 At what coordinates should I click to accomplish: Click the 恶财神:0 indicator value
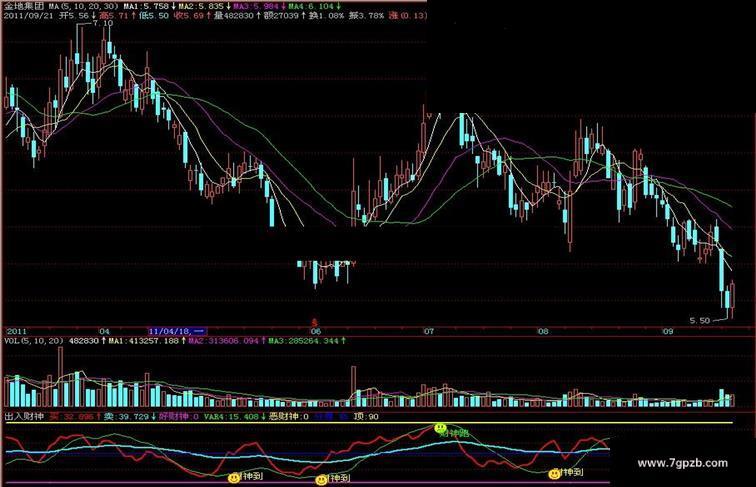tap(289, 417)
